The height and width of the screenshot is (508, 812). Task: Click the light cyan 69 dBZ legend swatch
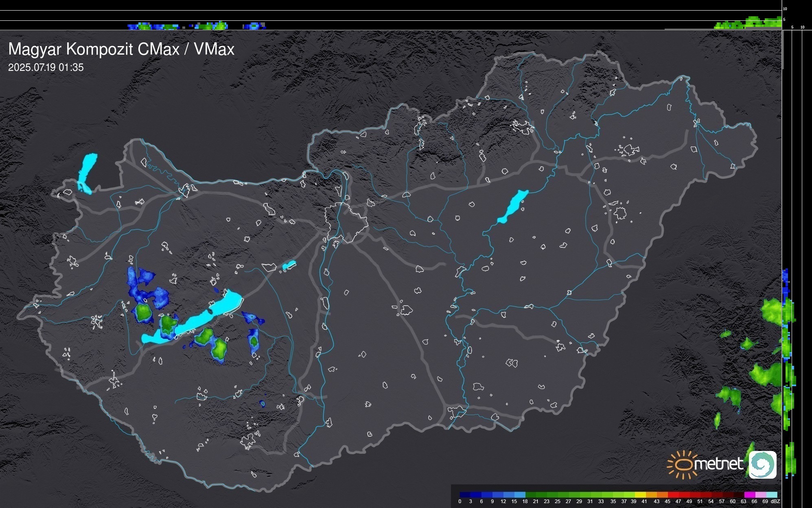(x=771, y=495)
